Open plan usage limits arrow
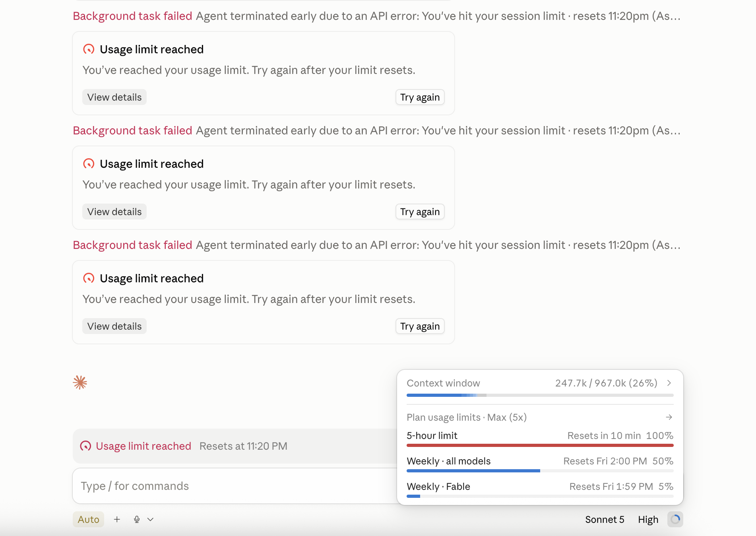The width and height of the screenshot is (756, 536). pyautogui.click(x=669, y=417)
